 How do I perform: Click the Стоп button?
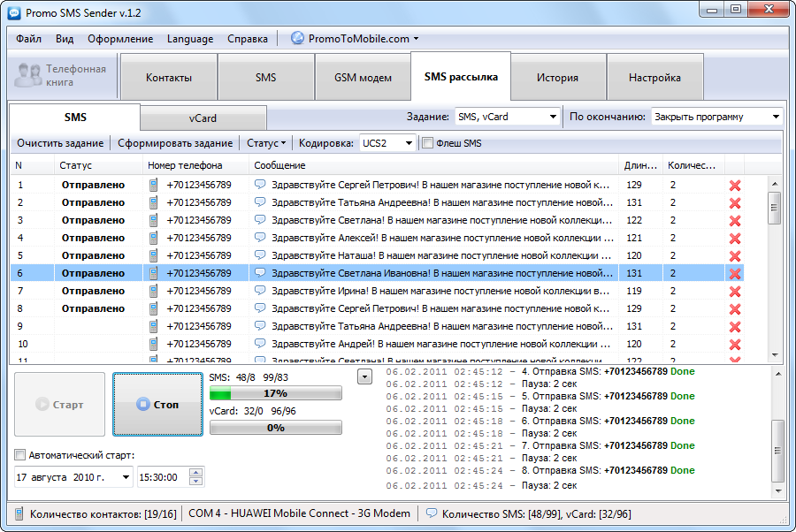click(x=158, y=404)
